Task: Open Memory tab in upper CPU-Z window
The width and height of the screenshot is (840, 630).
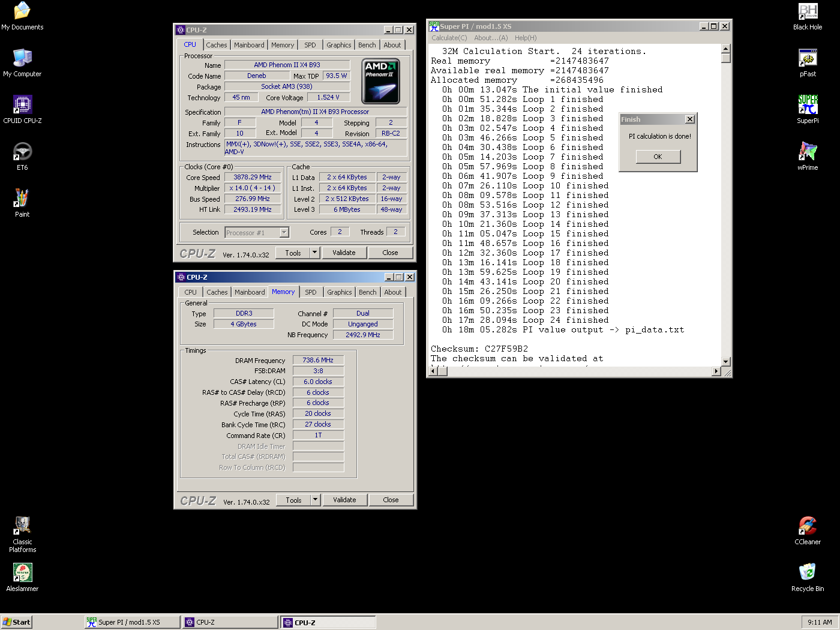Action: (x=283, y=45)
